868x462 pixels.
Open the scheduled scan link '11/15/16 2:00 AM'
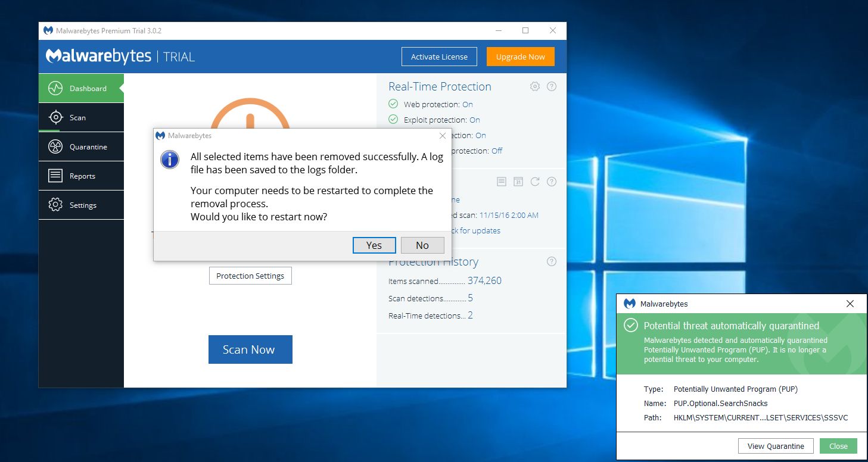(x=509, y=215)
